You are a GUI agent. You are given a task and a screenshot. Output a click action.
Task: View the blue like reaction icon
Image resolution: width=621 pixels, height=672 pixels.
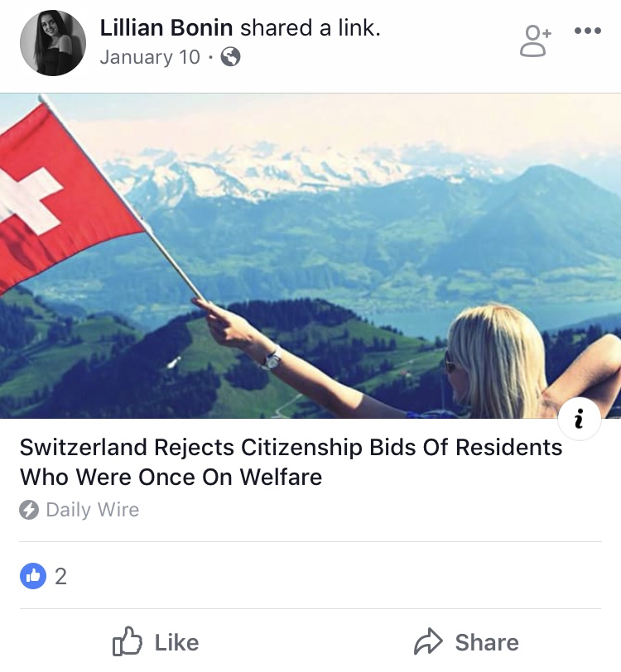point(33,576)
